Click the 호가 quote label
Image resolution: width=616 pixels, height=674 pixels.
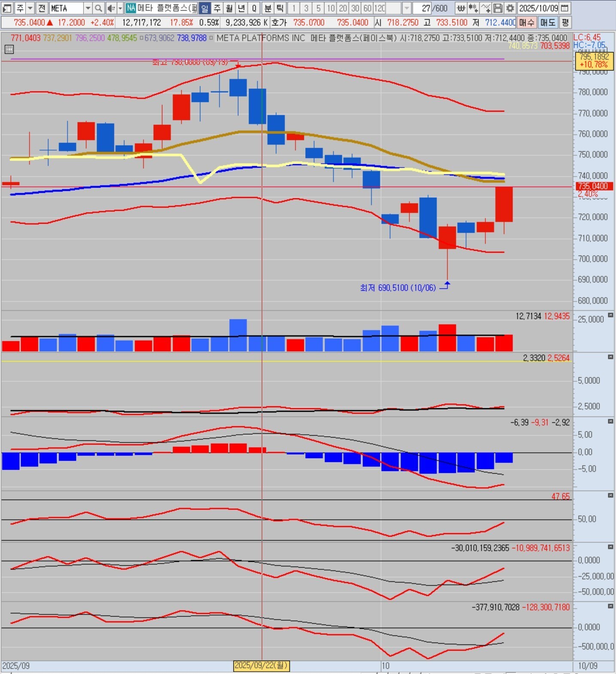[x=279, y=22]
